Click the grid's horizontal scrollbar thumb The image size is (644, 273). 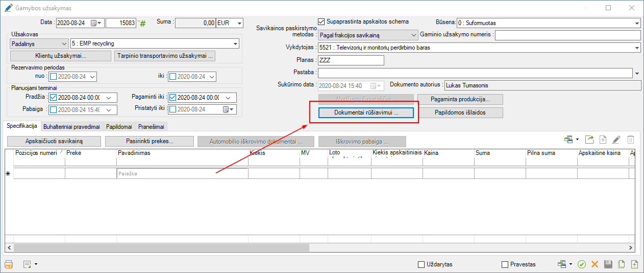(x=161, y=248)
